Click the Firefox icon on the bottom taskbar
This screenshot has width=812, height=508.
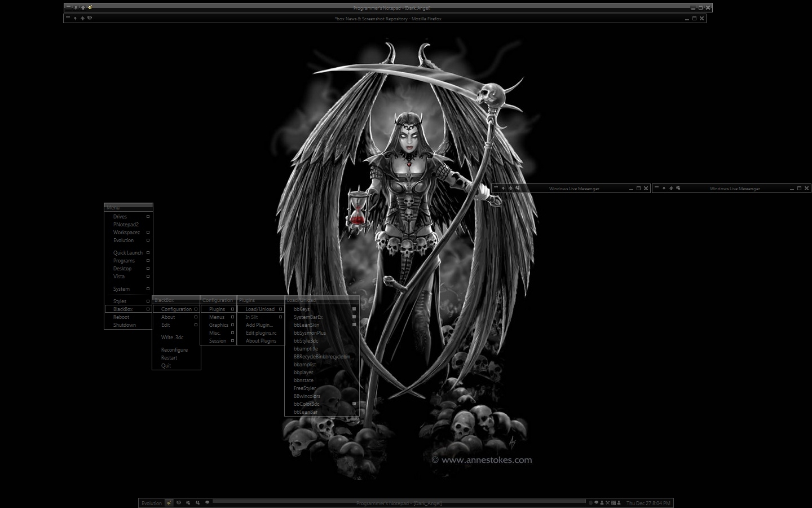click(x=179, y=502)
